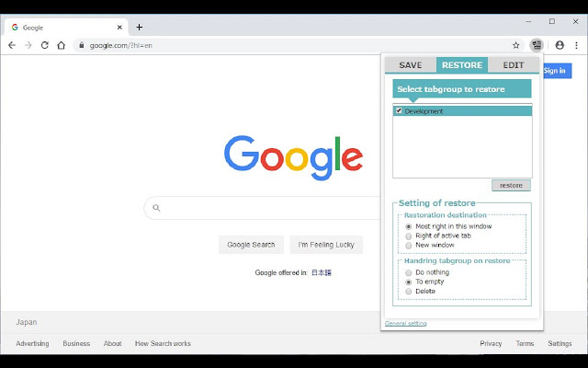Switch Google to Japanese language link

pos(322,272)
